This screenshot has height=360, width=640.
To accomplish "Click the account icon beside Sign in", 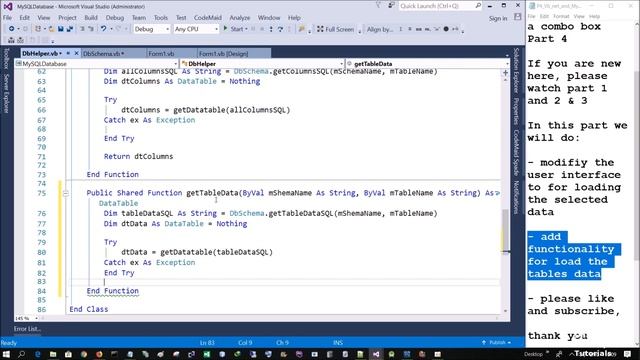I will tap(518, 17).
